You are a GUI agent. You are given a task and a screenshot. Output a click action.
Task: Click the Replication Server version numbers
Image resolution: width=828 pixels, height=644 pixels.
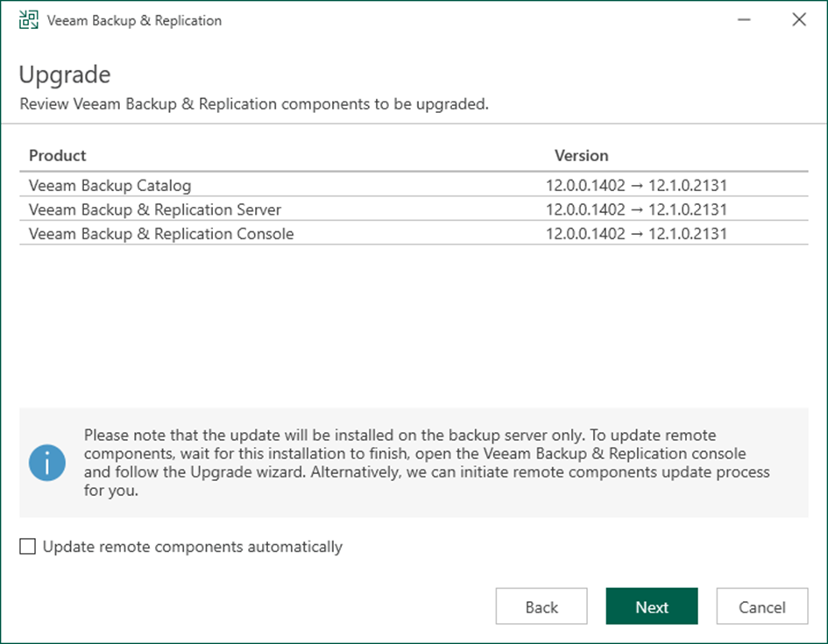pyautogui.click(x=636, y=209)
